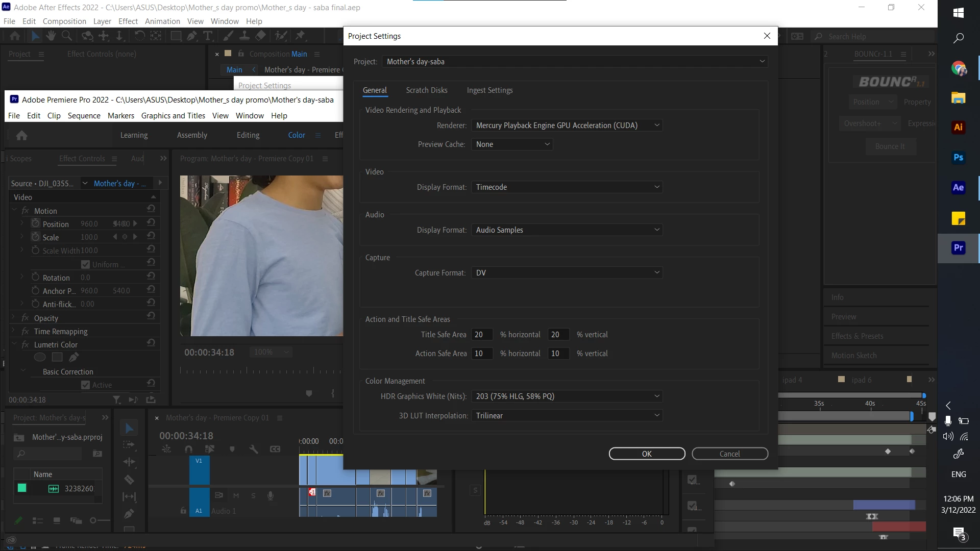980x551 pixels.
Task: Expand the 3D LUT Interpolation dropdown
Action: pos(567,416)
